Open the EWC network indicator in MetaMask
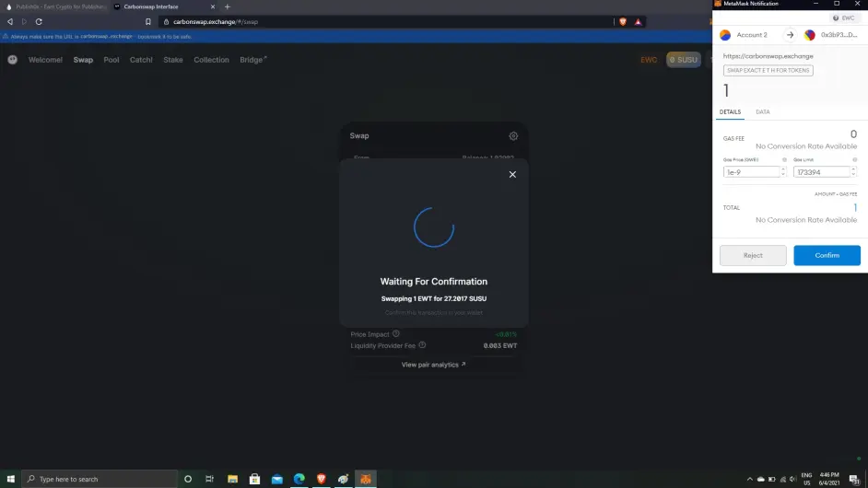Screen dimensions: 868x488 844,18
